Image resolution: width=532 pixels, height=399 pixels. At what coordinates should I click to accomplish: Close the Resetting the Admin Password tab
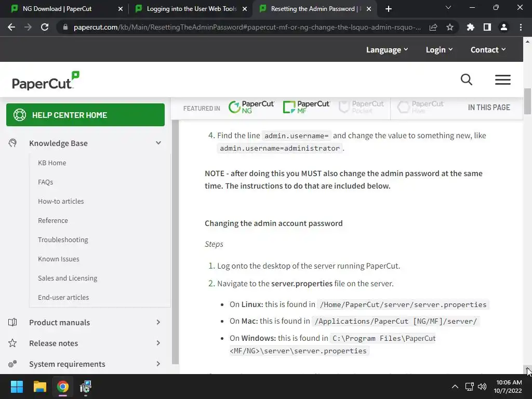369,9
